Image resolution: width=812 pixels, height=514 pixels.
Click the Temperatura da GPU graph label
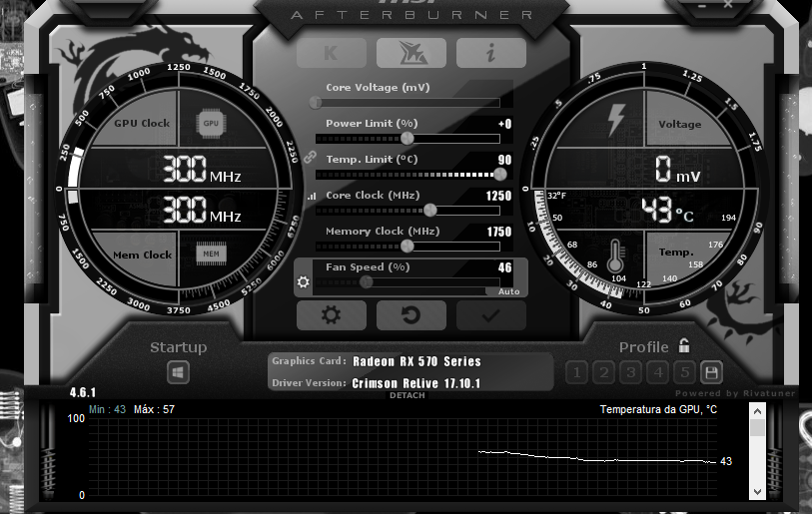(x=658, y=409)
